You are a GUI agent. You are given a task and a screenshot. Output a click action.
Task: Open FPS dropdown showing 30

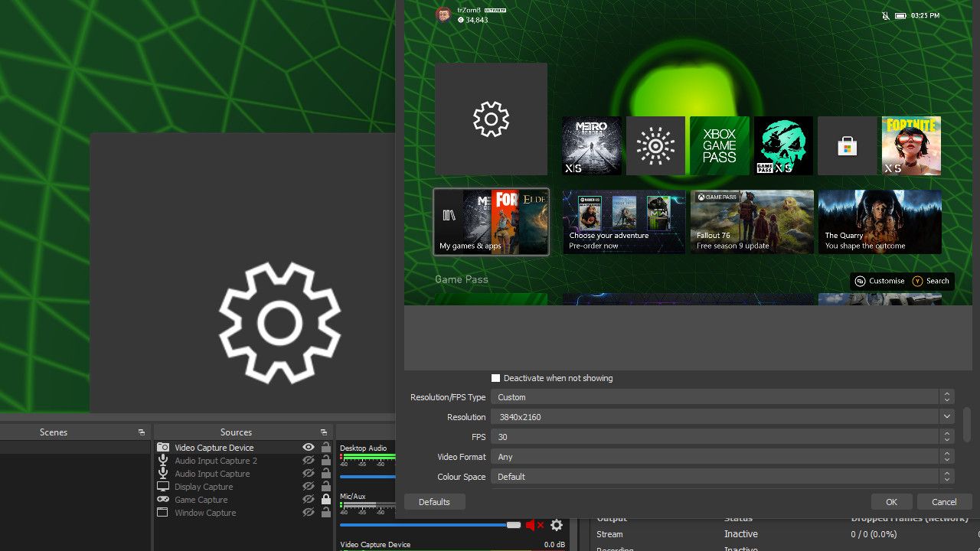pos(722,437)
